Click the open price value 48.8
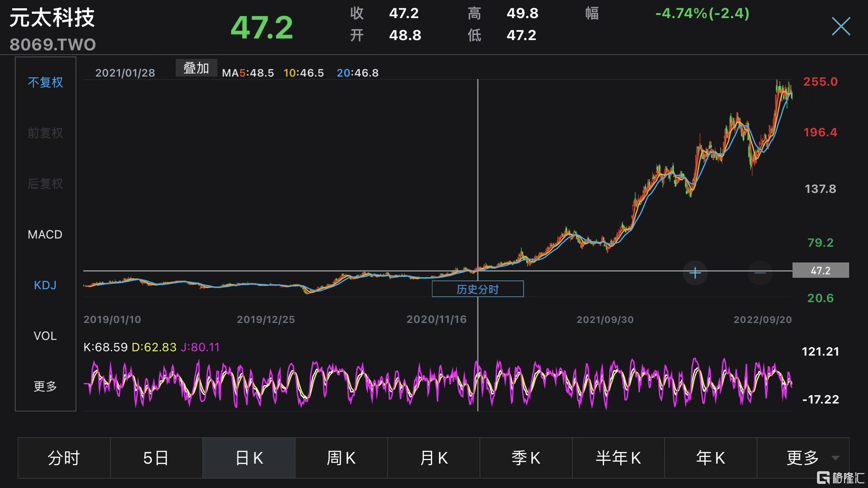 pos(405,35)
